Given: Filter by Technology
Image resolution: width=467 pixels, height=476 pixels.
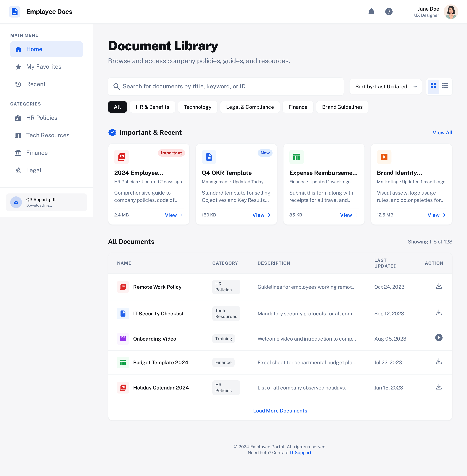Looking at the screenshot, I should click(x=197, y=107).
